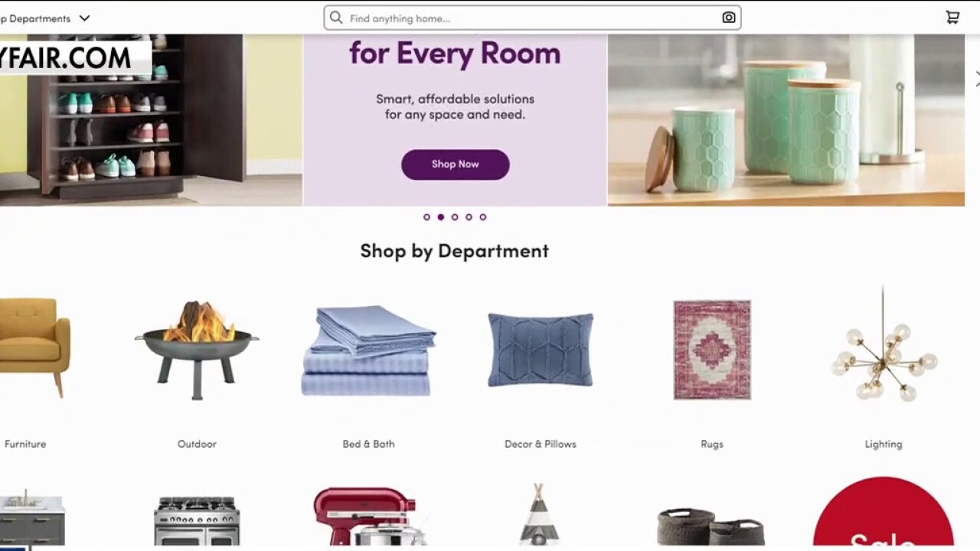Image resolution: width=980 pixels, height=551 pixels.
Task: Choose the Bed & Bath sheets image
Action: coord(368,350)
